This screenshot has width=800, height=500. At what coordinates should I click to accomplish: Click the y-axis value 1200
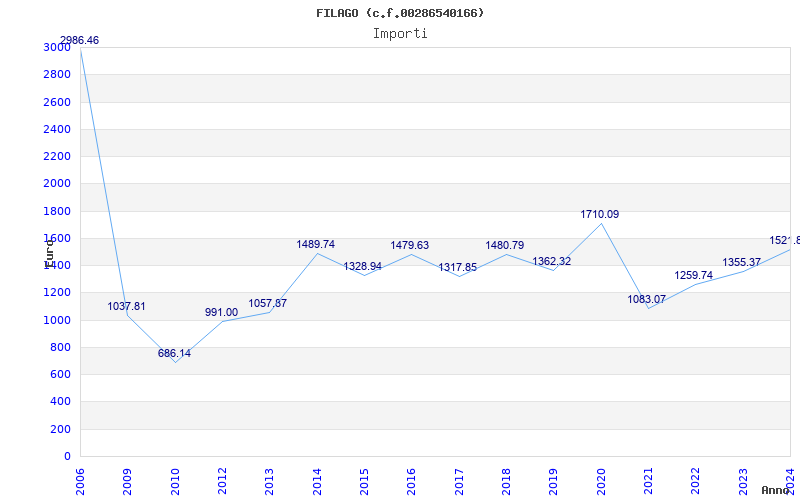57,293
